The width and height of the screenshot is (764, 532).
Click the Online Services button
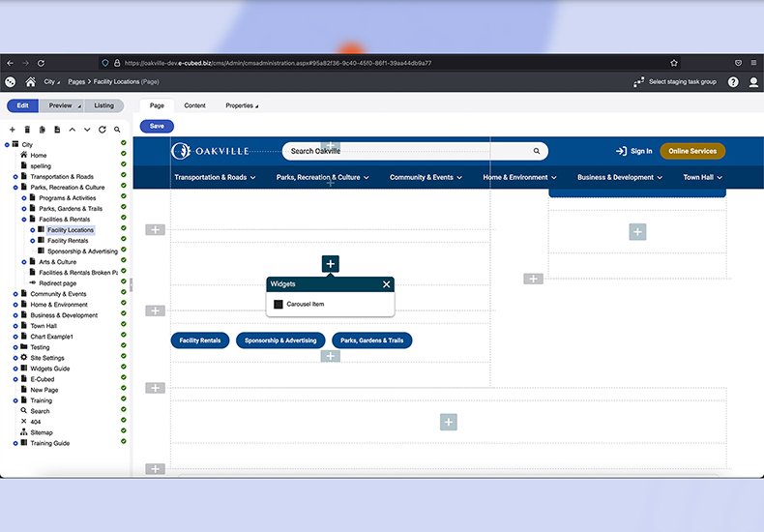click(x=691, y=151)
